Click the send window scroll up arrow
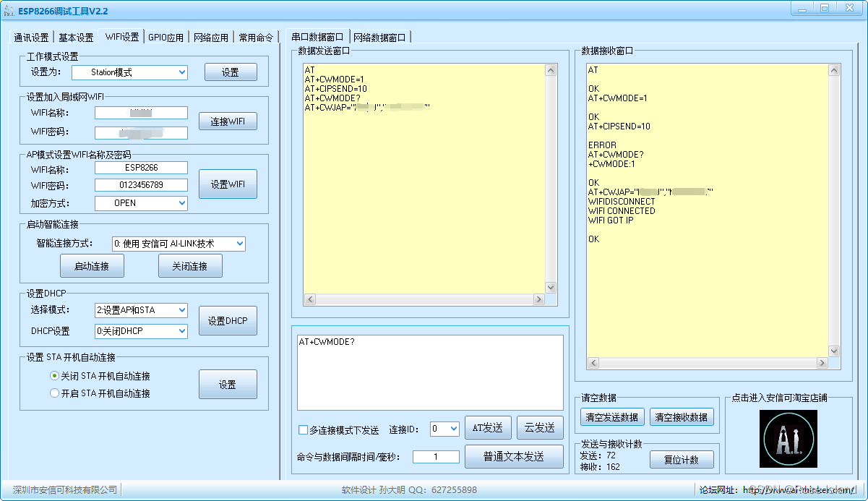868x501 pixels. click(551, 70)
